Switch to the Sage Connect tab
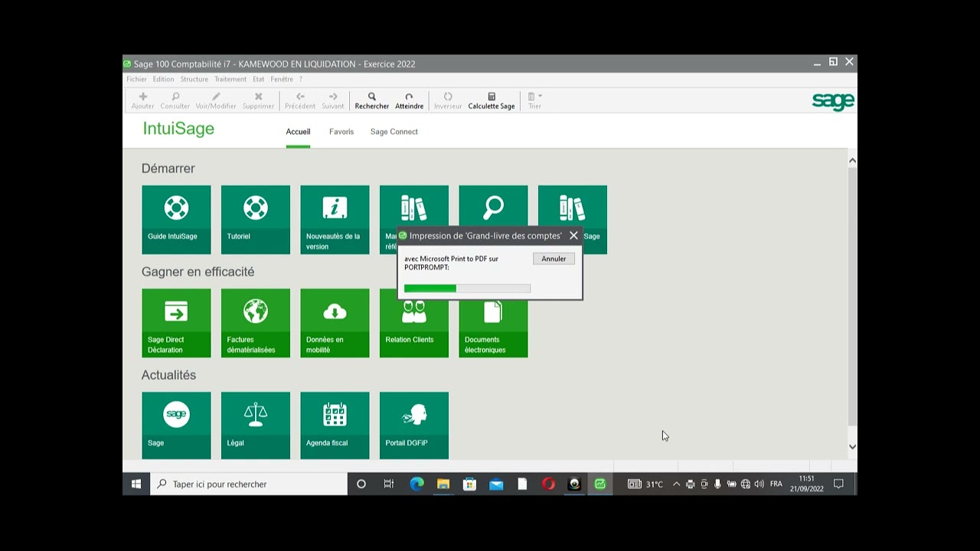Image resolution: width=980 pixels, height=551 pixels. (394, 132)
